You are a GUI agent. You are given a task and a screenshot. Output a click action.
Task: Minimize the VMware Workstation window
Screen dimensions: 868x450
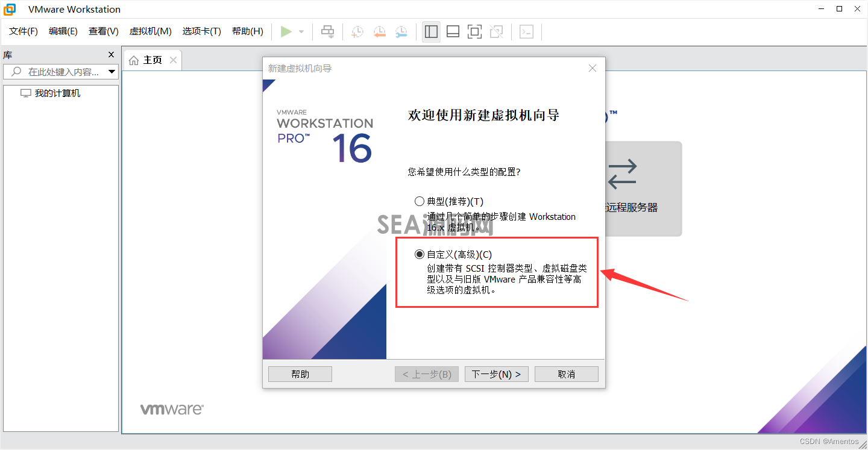pos(820,9)
